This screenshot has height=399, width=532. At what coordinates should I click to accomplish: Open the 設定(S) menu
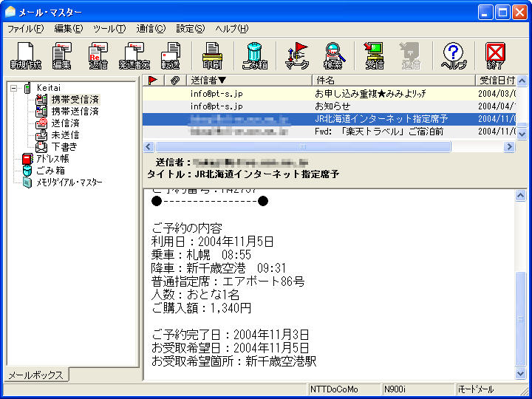(x=191, y=29)
